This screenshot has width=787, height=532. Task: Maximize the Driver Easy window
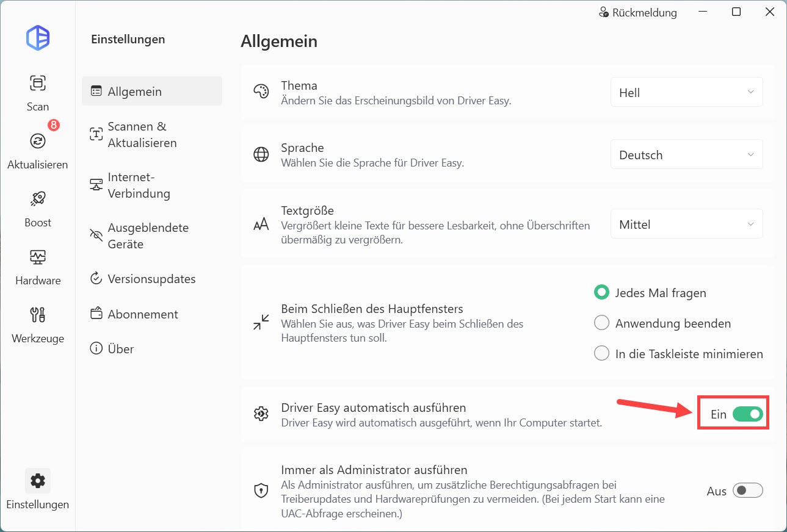pyautogui.click(x=736, y=12)
